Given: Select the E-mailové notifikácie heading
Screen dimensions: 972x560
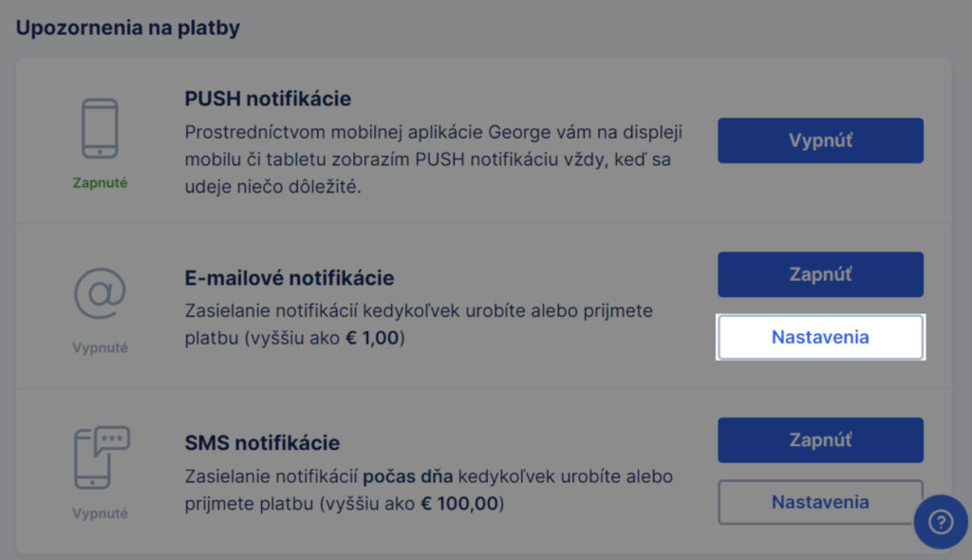Looking at the screenshot, I should tap(289, 278).
